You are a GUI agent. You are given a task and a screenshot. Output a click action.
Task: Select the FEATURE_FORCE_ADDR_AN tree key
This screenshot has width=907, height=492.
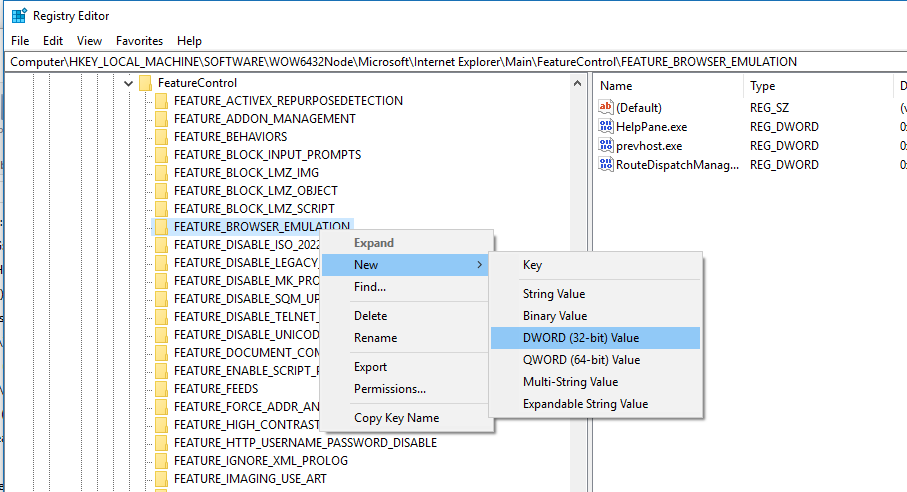click(x=246, y=406)
